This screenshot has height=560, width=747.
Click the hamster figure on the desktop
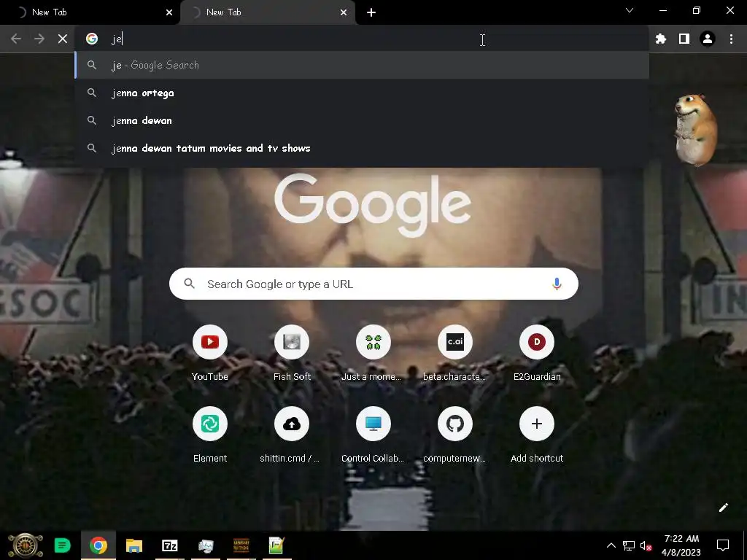pos(695,130)
